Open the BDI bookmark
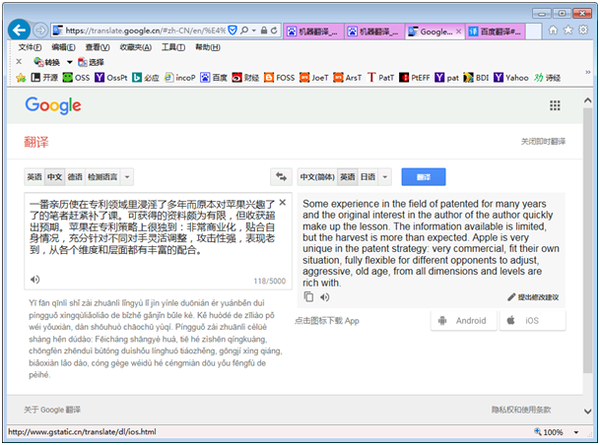 pyautogui.click(x=476, y=78)
